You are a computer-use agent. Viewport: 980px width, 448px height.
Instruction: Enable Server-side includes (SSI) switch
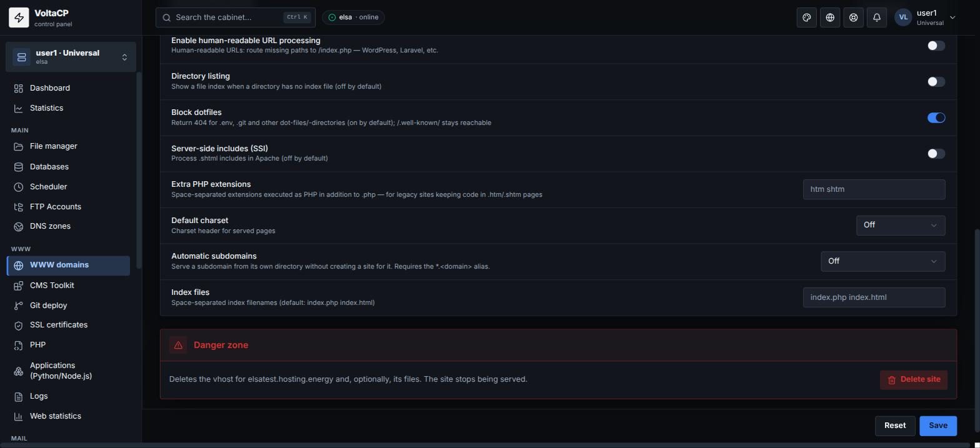[x=936, y=154]
